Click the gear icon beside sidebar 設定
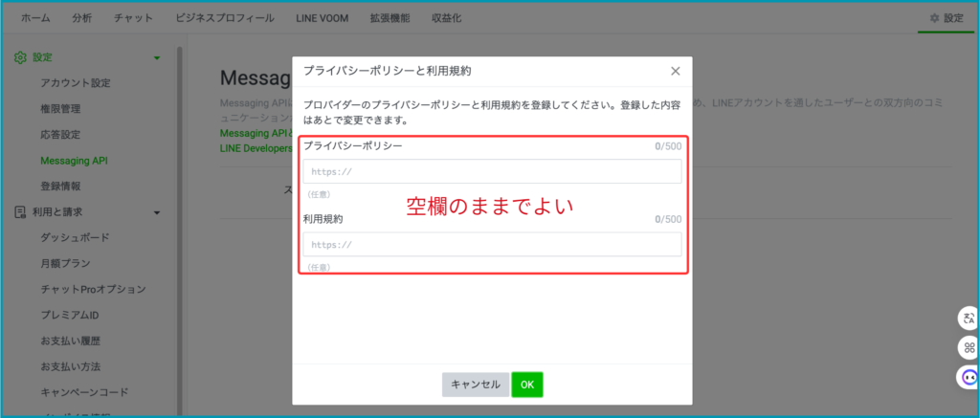Viewport: 980px width, 418px height. (20, 57)
